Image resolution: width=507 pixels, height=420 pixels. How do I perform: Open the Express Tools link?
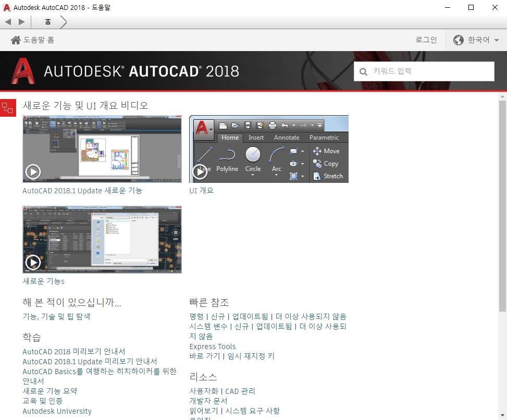tap(213, 347)
